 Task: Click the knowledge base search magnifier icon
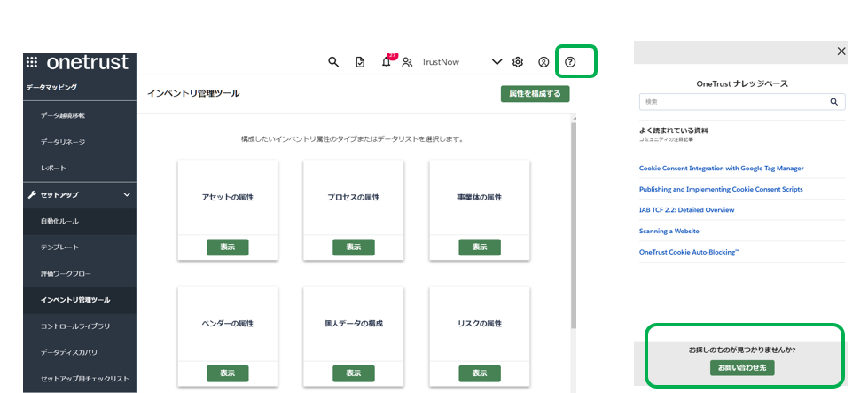click(x=833, y=102)
